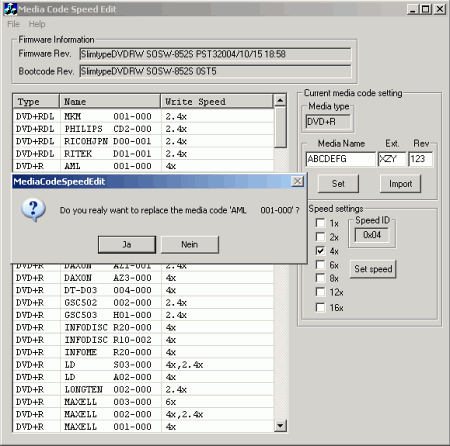The image size is (450, 446).
Task: Select the MAXELL 003-000 6x row
Action: 143,402
